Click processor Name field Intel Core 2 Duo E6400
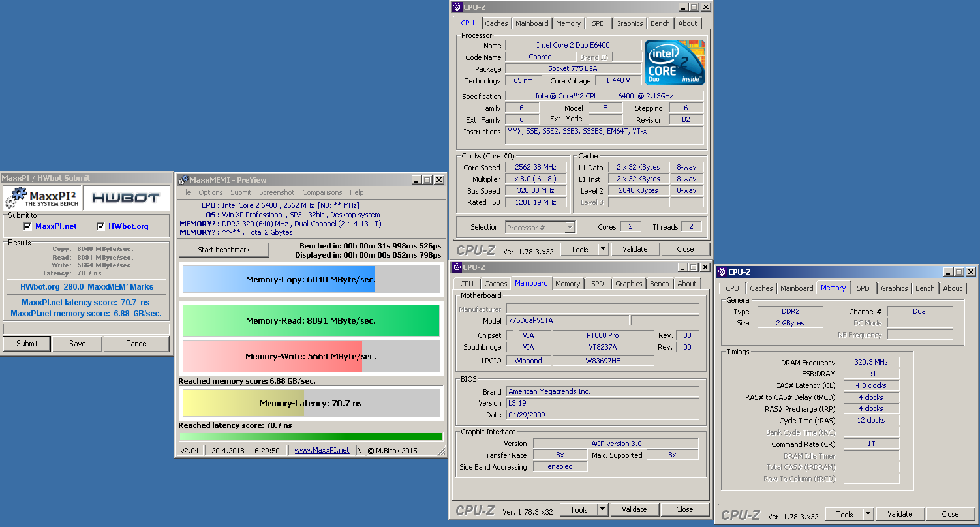Viewport: 980px width, 527px height. (x=573, y=45)
